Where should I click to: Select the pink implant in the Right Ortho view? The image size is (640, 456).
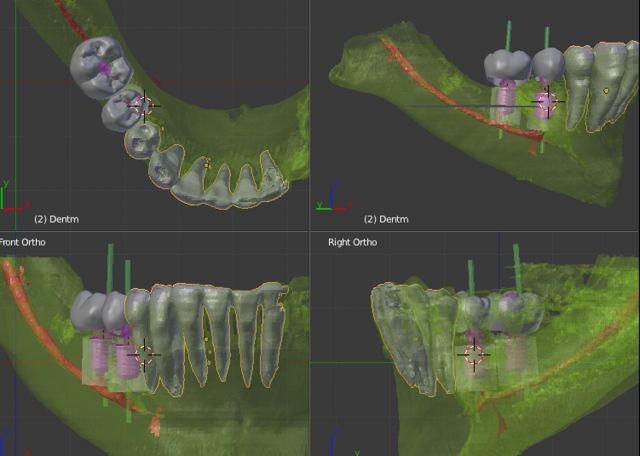(x=514, y=353)
